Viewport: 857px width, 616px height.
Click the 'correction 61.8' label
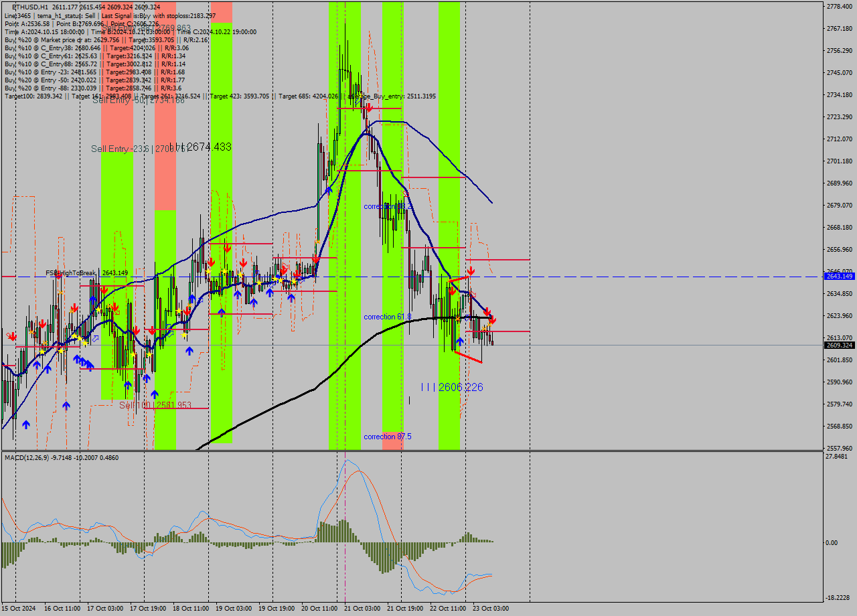tap(388, 316)
